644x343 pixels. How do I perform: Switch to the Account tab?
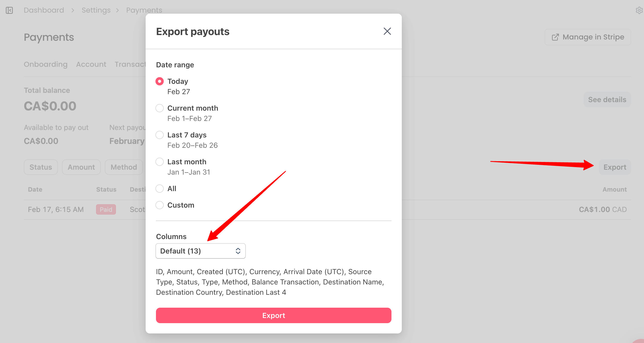(x=91, y=64)
